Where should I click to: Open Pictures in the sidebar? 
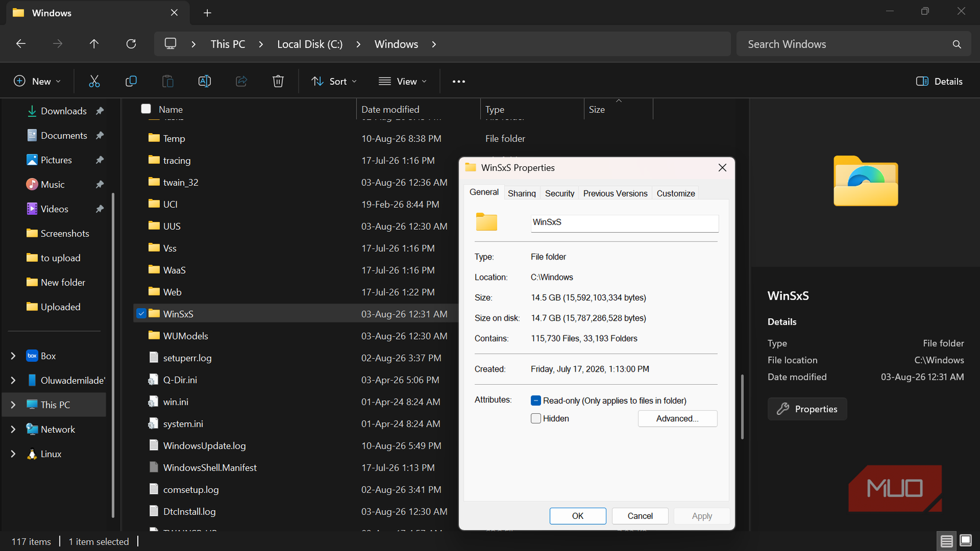(x=56, y=160)
